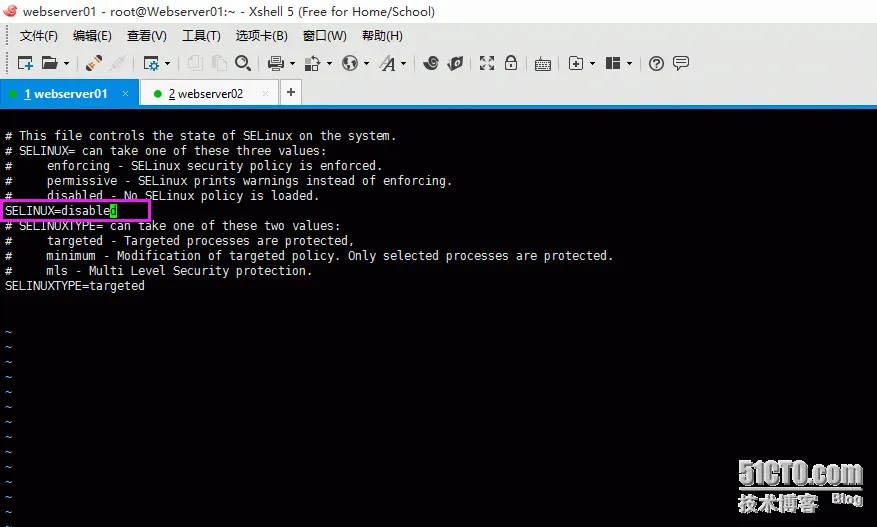Click the 'minimum - Modification of targeted policy' line
The image size is (877, 527).
tap(309, 256)
